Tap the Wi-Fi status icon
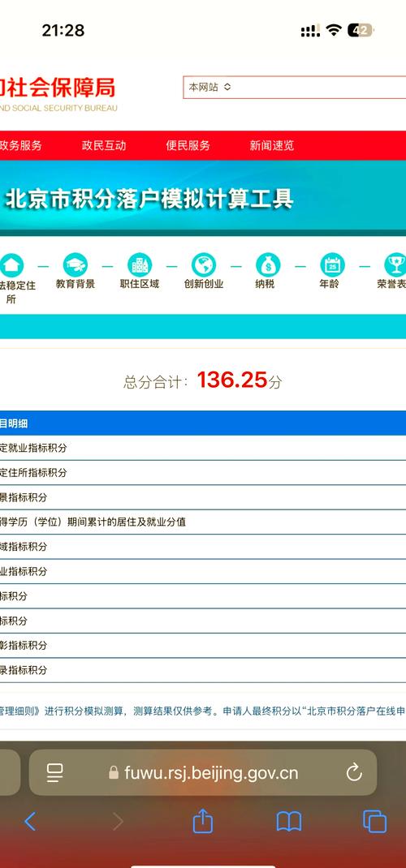Viewport: 406px width, 868px height. tap(334, 30)
